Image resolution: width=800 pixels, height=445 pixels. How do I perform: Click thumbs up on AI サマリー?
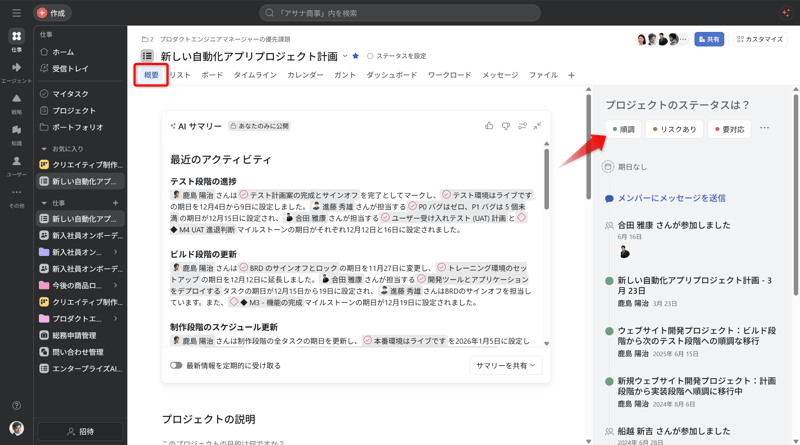pos(489,126)
